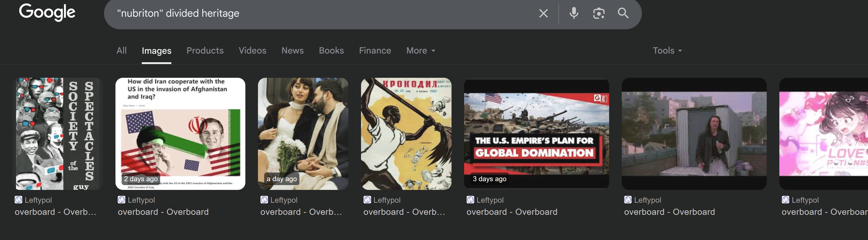Image resolution: width=868 pixels, height=240 pixels.
Task: Click 'overboard - Overb…' title under wedding image
Action: (301, 212)
